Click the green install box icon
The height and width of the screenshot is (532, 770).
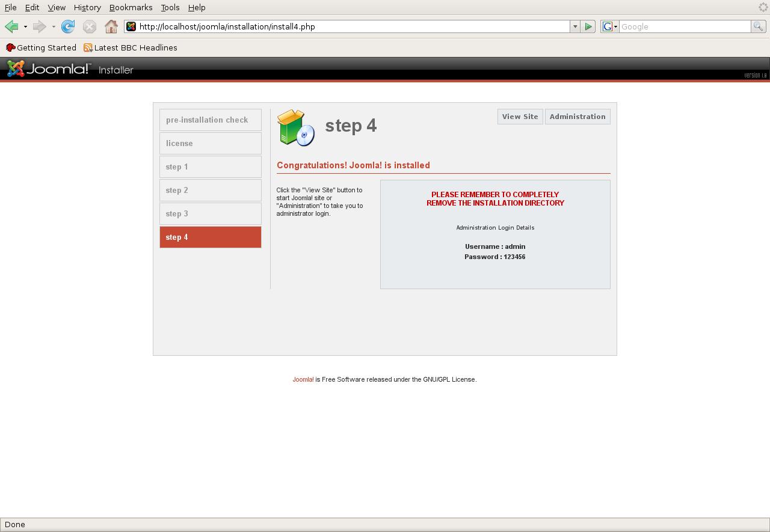[296, 127]
